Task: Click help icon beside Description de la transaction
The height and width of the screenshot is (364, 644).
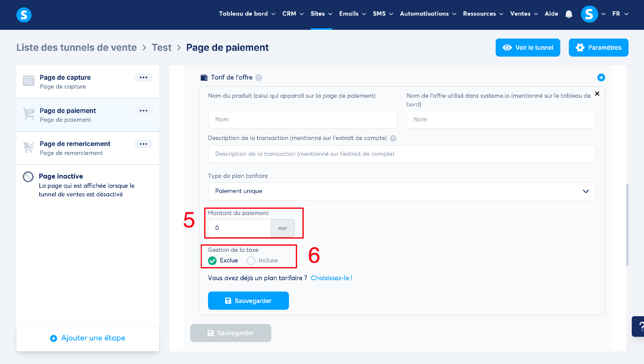Action: [x=393, y=138]
